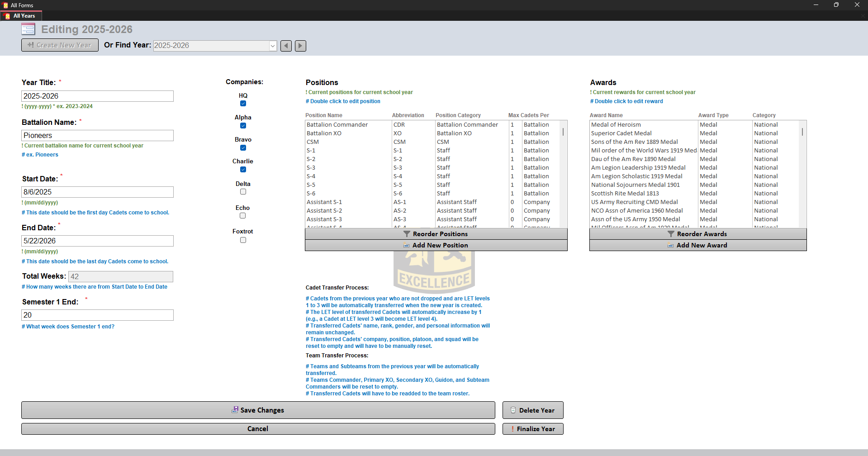The width and height of the screenshot is (868, 456).
Task: Select the S-6 position name
Action: 311,194
